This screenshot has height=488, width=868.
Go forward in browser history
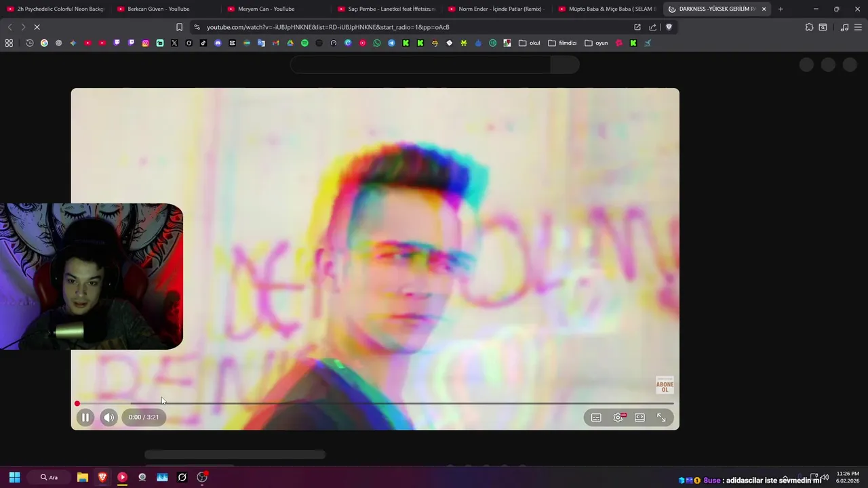point(22,27)
